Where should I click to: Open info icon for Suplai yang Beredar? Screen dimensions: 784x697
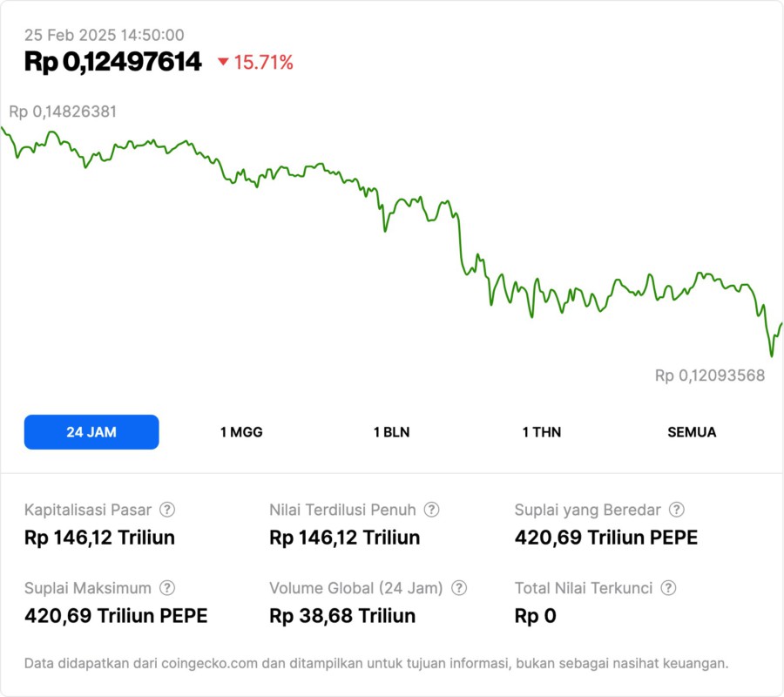[677, 510]
